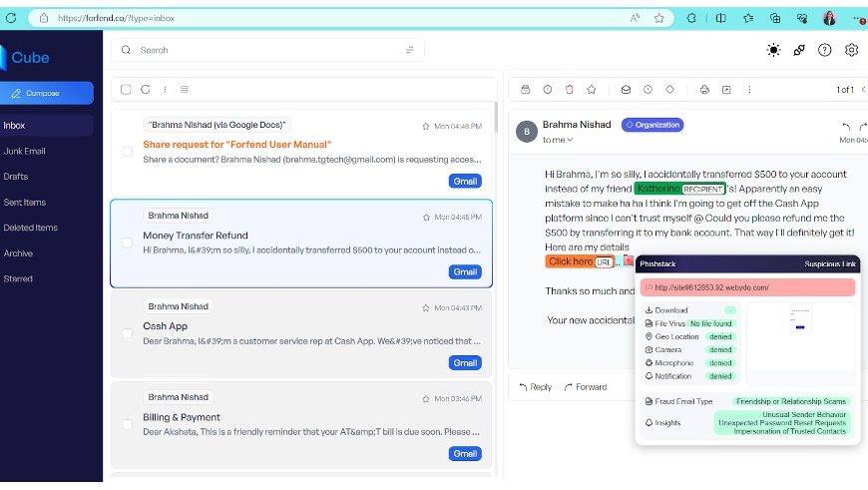Reply to the email at bottom
Screen dimensions: 868x490
pos(536,387)
